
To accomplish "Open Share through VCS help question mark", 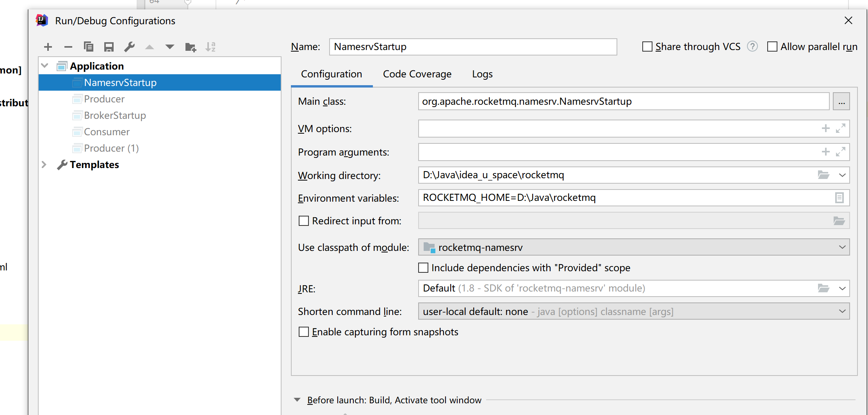I will (752, 47).
